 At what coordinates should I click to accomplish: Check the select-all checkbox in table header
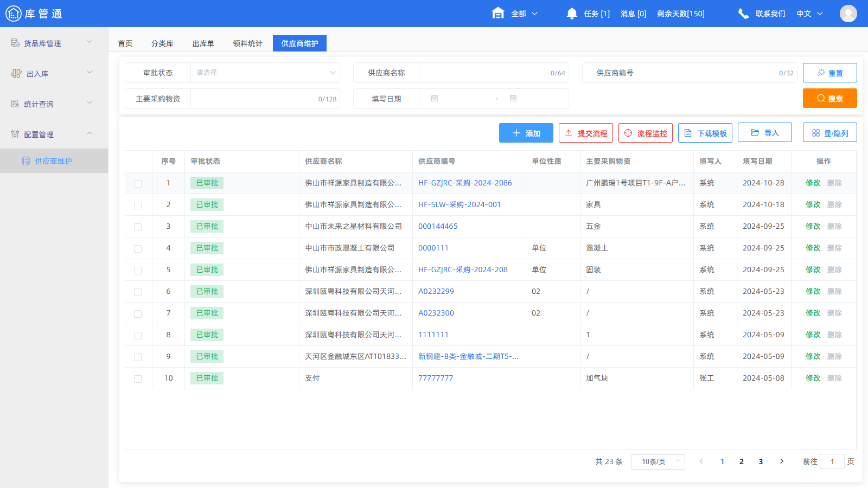pos(138,161)
